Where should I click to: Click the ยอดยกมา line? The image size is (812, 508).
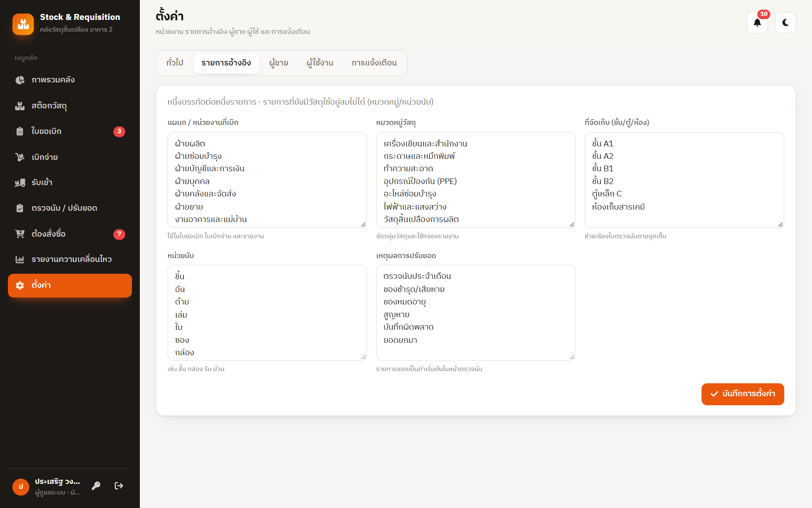pyautogui.click(x=400, y=340)
